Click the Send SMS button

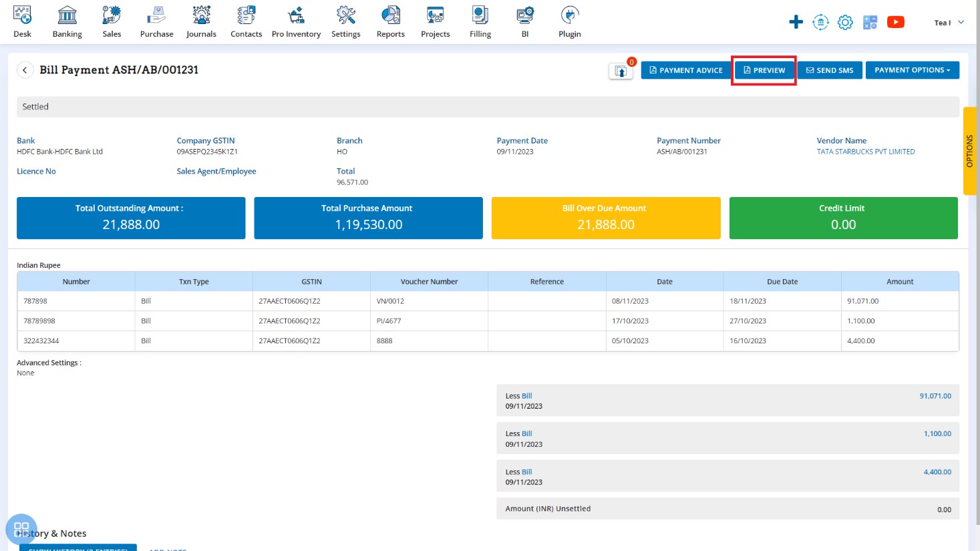click(x=830, y=70)
